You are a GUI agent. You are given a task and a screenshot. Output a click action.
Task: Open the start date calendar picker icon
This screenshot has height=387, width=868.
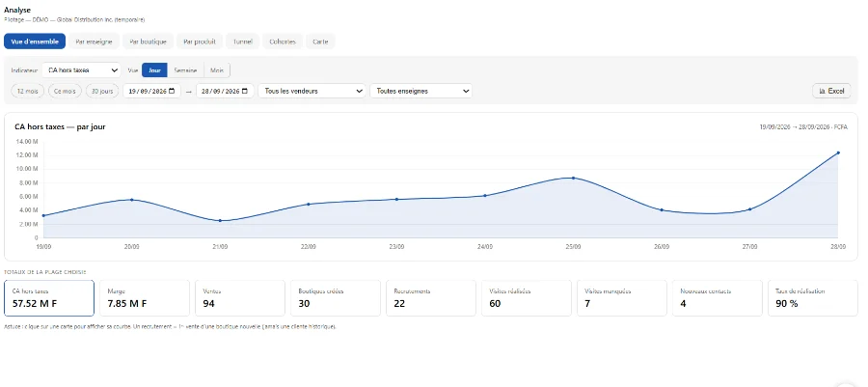pyautogui.click(x=172, y=91)
